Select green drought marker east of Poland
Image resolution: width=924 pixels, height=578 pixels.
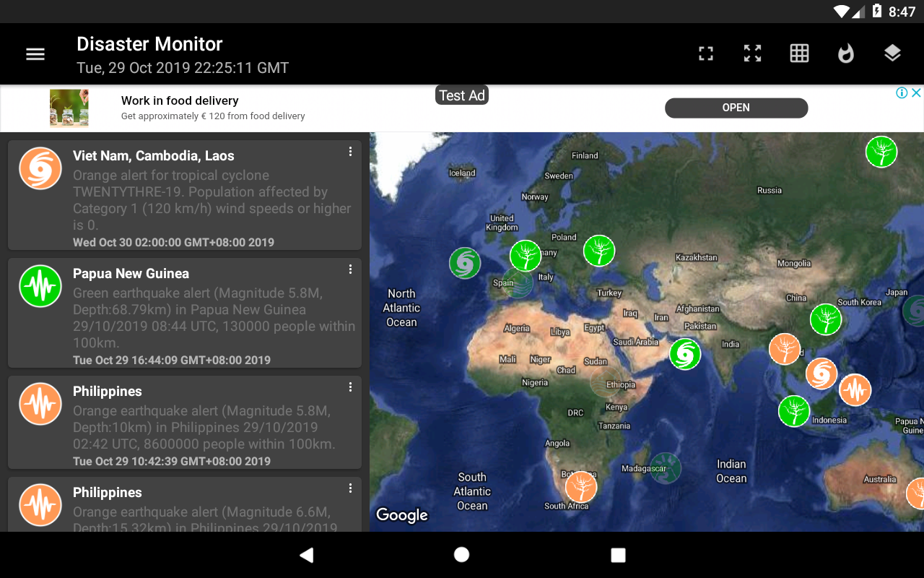coord(599,251)
